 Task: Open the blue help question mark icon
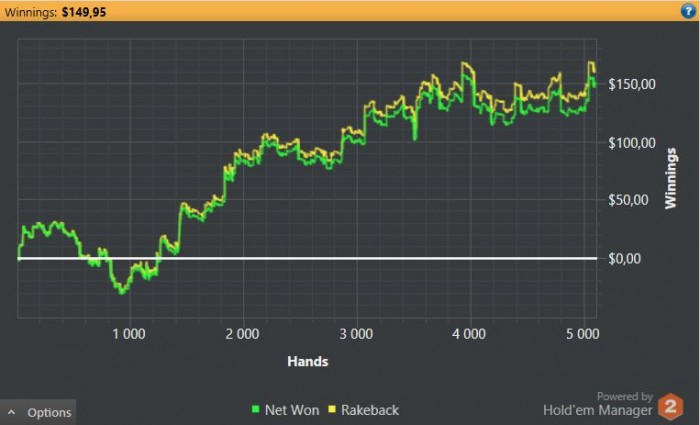pyautogui.click(x=688, y=11)
